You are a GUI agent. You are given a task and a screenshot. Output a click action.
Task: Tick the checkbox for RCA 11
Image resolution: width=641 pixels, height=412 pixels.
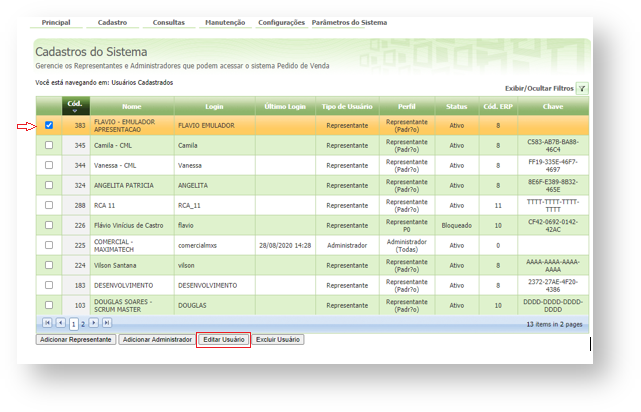(x=49, y=204)
